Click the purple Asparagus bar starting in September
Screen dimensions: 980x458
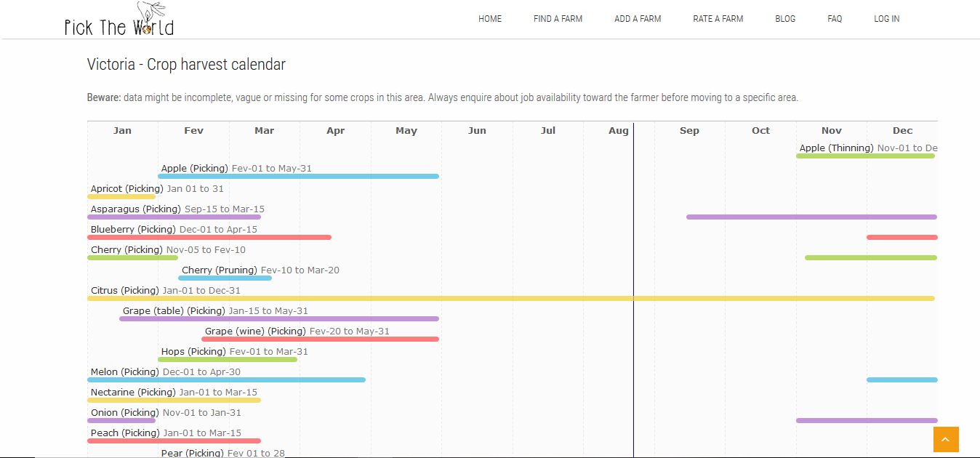tap(811, 217)
